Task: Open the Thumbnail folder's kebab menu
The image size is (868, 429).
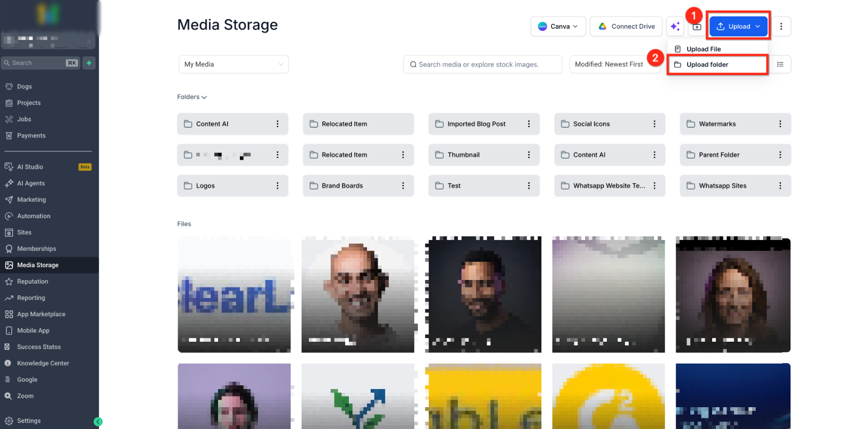Action: 529,155
